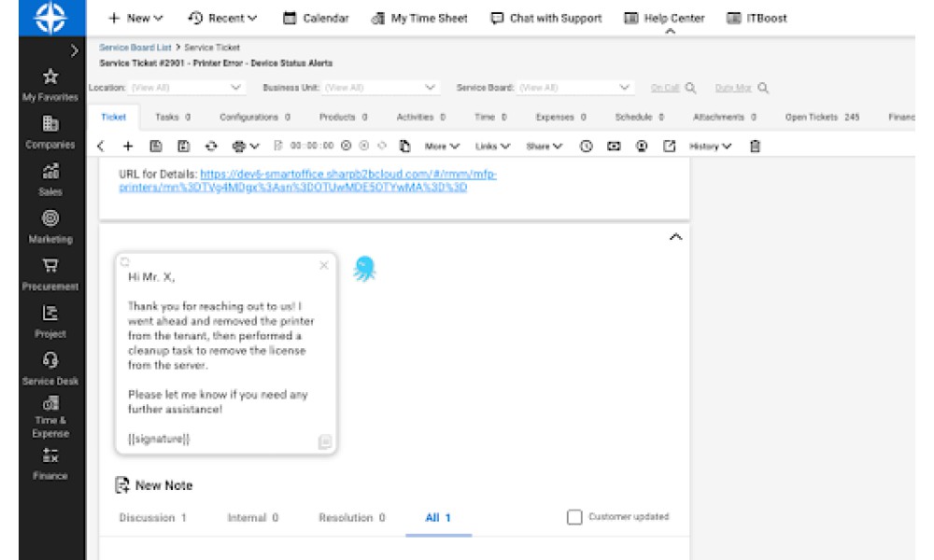Click the open in new window icon
This screenshot has width=934, height=560.
pos(670,146)
